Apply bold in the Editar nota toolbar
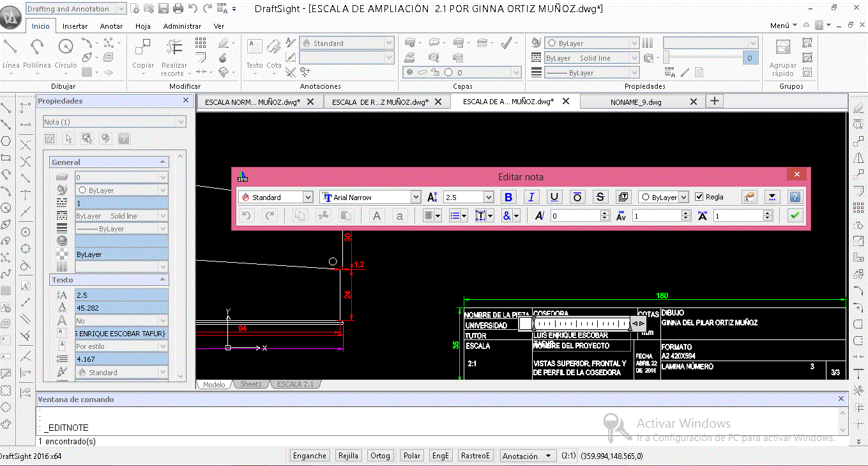 tap(508, 198)
